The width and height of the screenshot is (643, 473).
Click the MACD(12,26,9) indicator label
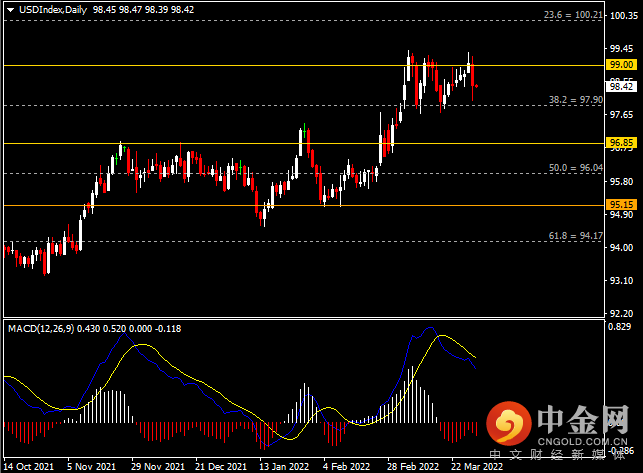41,329
